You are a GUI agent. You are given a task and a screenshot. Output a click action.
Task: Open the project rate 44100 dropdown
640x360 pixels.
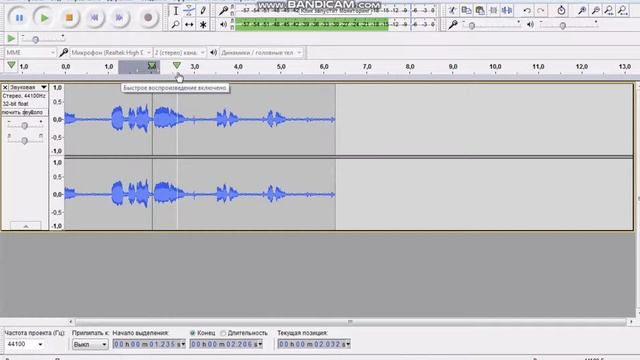[x=25, y=344]
